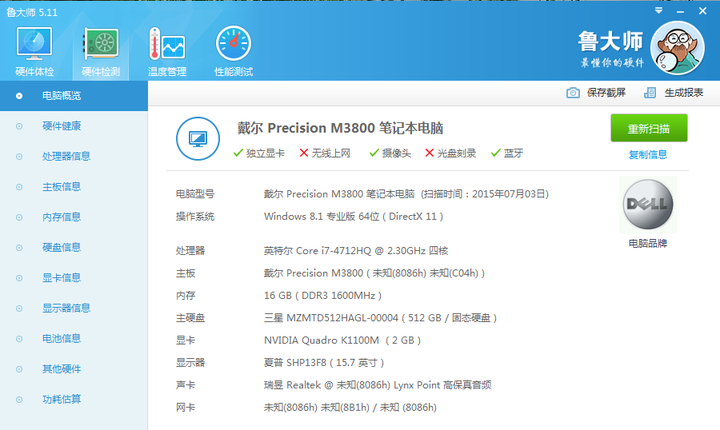Click the 16 GB DDR3 1600MHz memory value
720x430 pixels.
[x=323, y=295]
